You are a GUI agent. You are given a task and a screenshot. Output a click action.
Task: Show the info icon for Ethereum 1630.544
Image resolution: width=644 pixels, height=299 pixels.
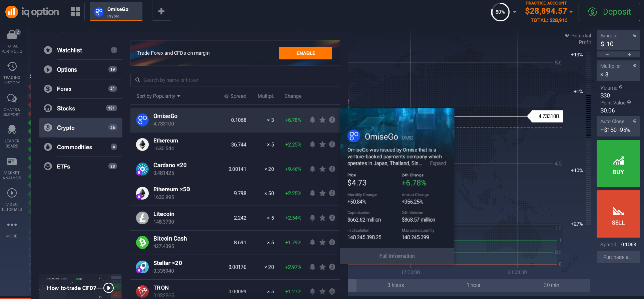pos(332,144)
